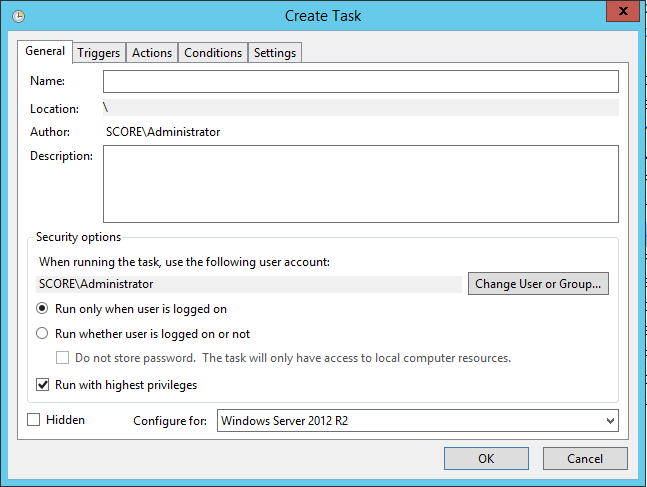Click the read-only Location field
The height and width of the screenshot is (487, 647).
tap(360, 107)
